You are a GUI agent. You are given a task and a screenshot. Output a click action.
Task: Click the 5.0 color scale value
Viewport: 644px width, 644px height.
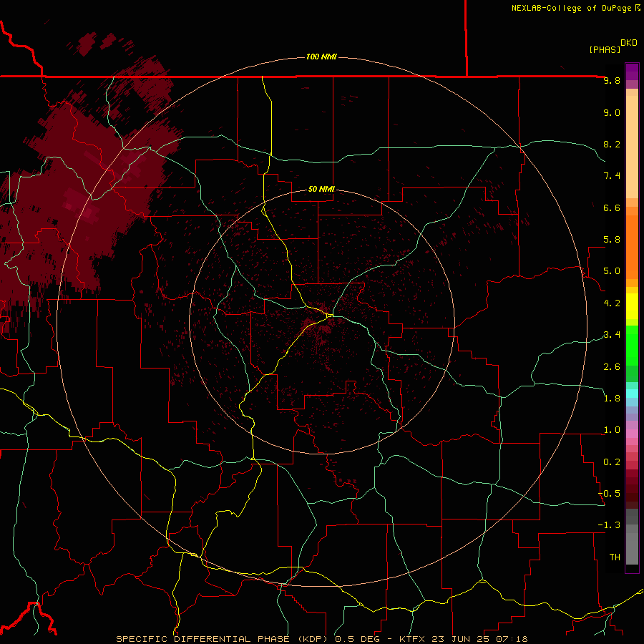pos(612,271)
